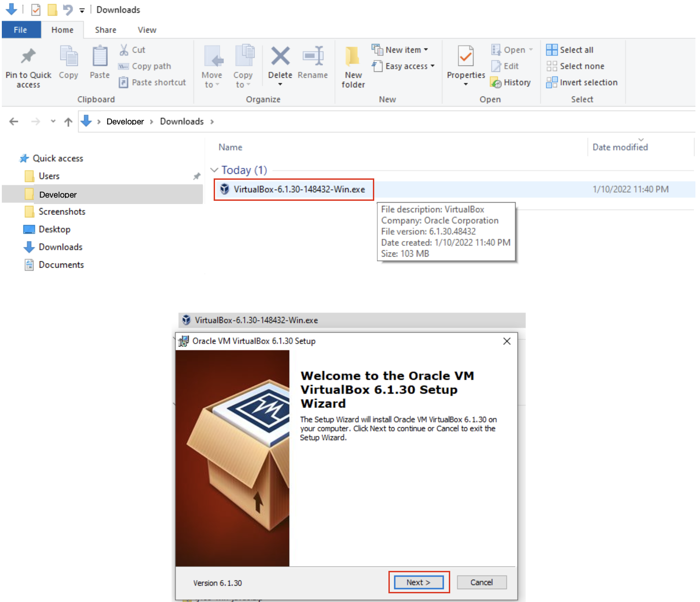
Task: Click the Up one level arrow
Action: click(x=68, y=122)
